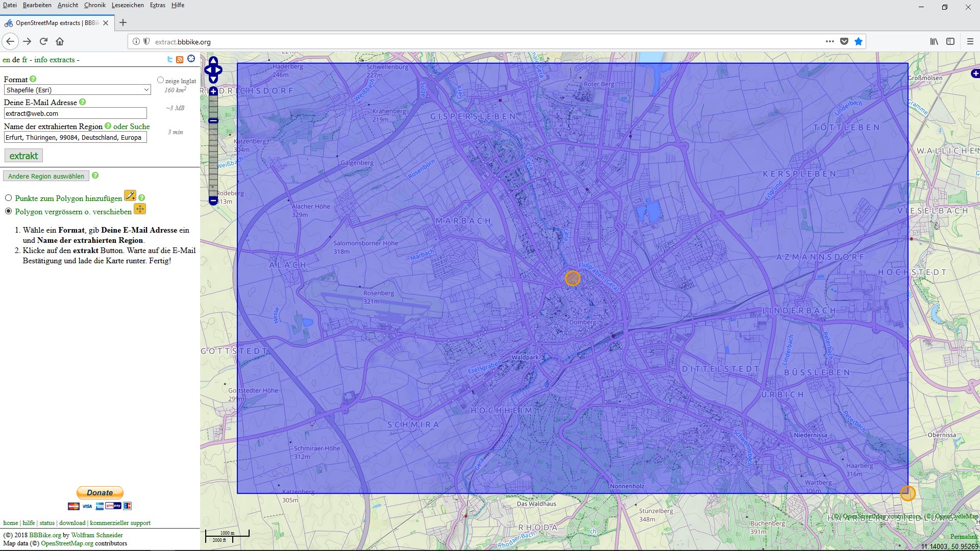Click help icon after Punkte zum Polygon
The height and width of the screenshot is (551, 980).
[142, 198]
